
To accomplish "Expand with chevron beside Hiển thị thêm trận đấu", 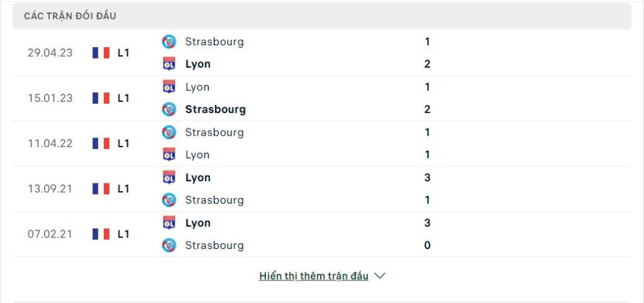I will (x=380, y=276).
